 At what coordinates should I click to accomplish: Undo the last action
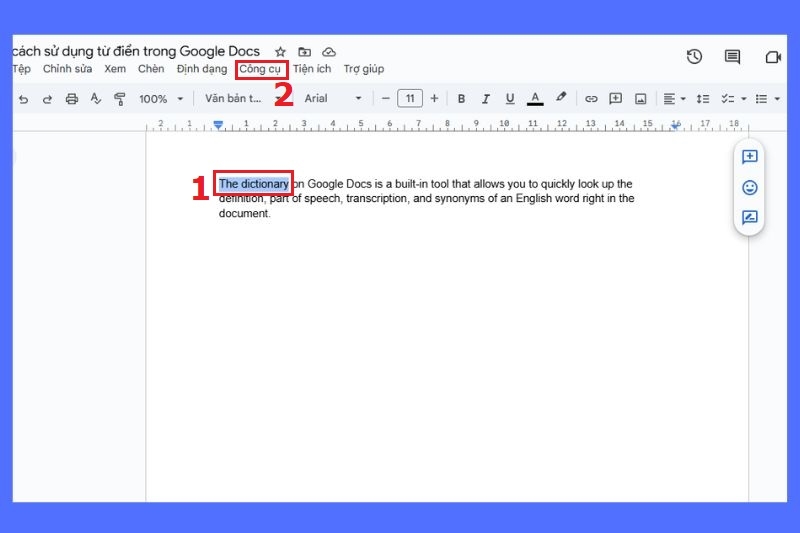[23, 99]
